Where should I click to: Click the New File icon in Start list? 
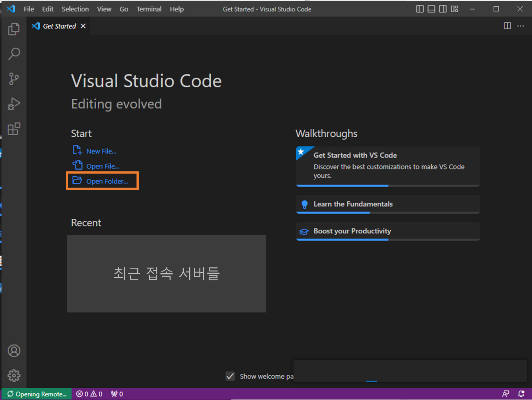point(77,150)
